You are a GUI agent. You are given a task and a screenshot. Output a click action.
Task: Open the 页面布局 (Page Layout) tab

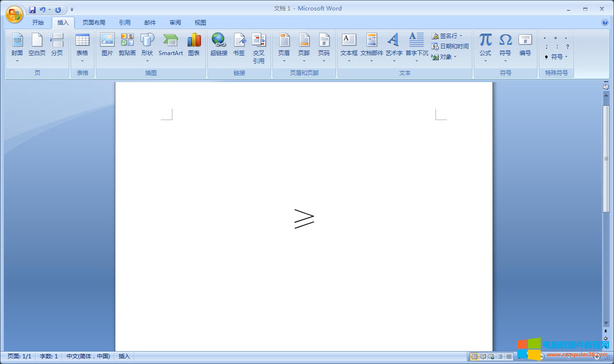[94, 22]
